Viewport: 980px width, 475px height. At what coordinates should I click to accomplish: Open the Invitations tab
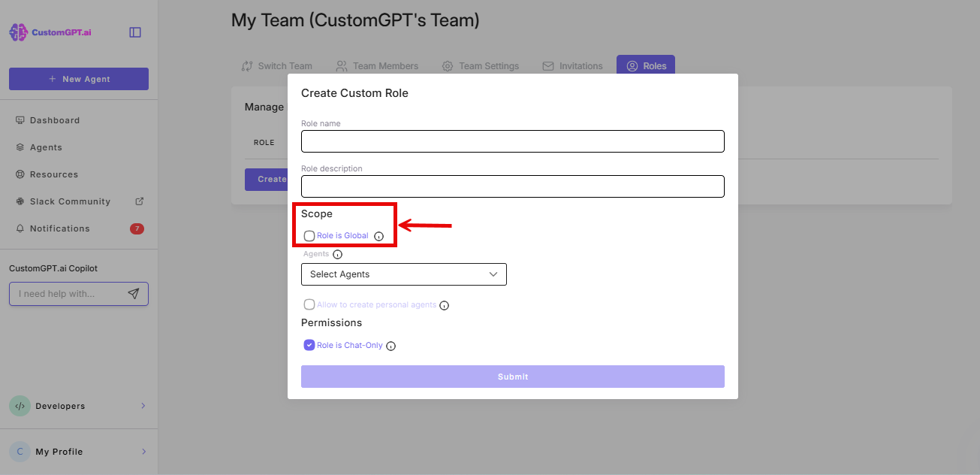point(572,65)
